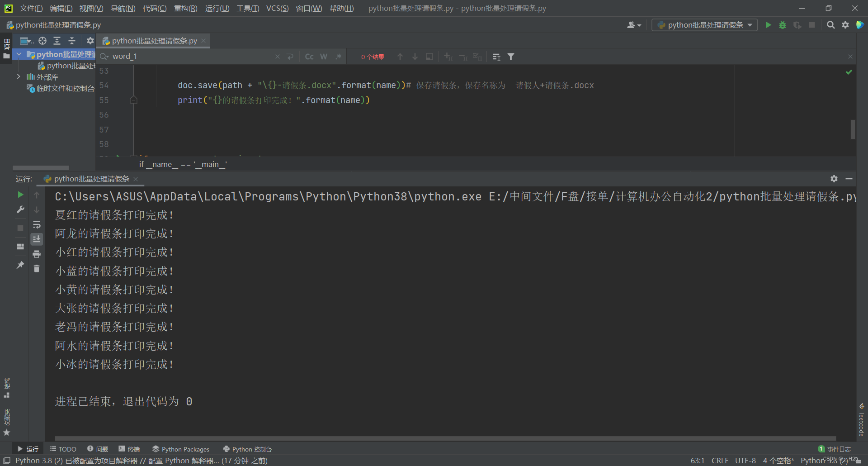Go to next search occurrence
The height and width of the screenshot is (466, 868).
click(415, 57)
